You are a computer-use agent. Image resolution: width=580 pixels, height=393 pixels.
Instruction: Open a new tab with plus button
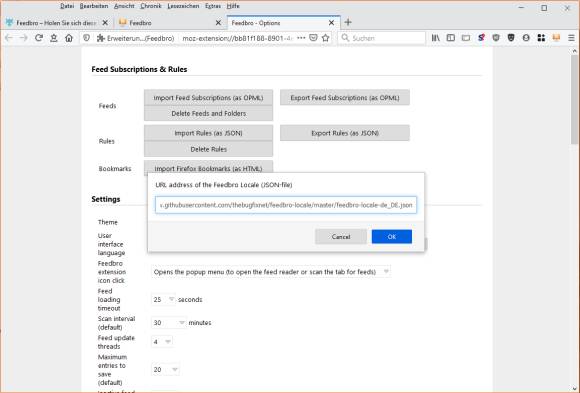coord(348,22)
